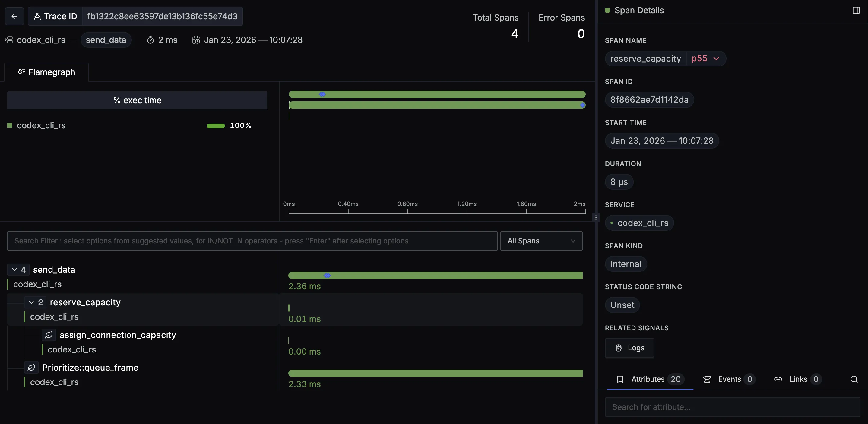Viewport: 868px width, 424px height.
Task: Focus the Search for attribute field
Action: pos(732,407)
